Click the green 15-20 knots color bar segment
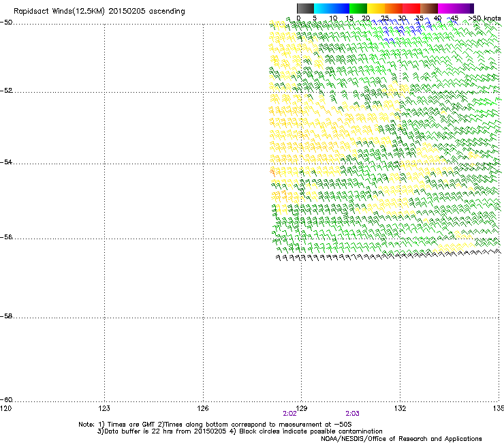504x443 pixels. click(x=358, y=8)
